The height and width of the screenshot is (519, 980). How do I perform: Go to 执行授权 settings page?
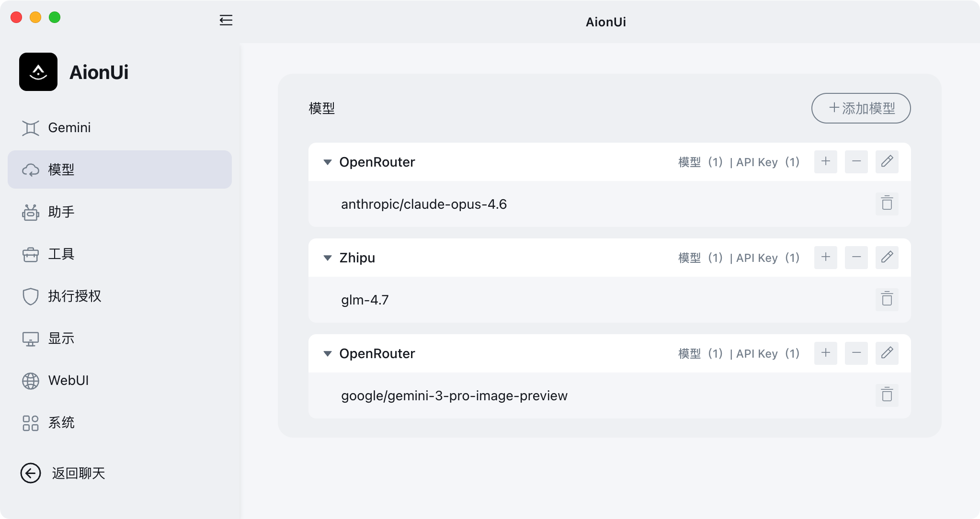(74, 296)
